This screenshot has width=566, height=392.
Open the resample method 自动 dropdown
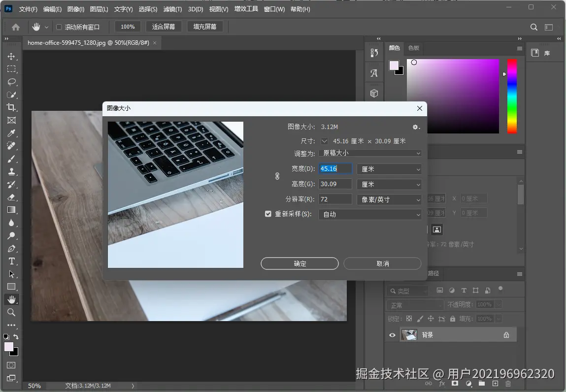click(x=370, y=214)
